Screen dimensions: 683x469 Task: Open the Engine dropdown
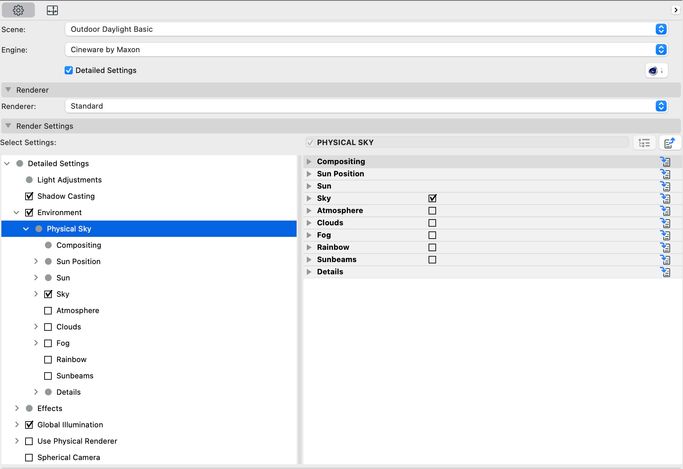coord(366,50)
